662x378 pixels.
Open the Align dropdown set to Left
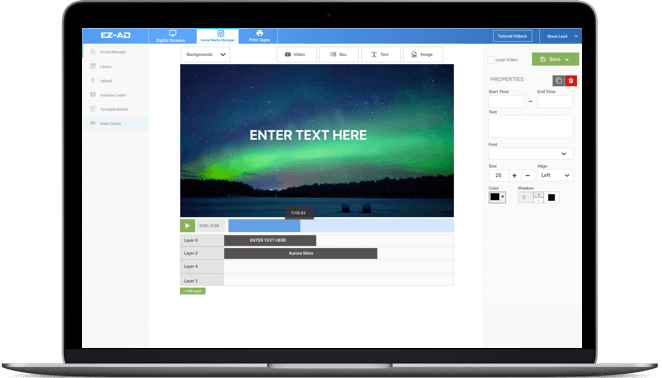click(555, 175)
